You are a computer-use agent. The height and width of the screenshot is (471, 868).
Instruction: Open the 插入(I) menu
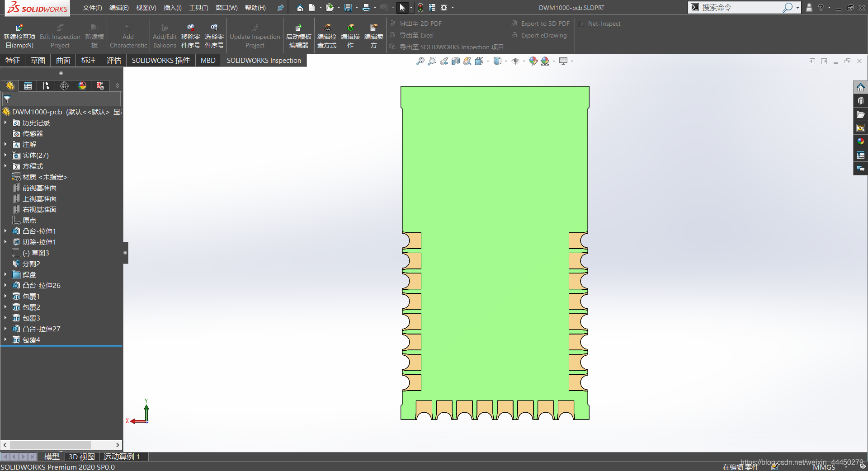coord(172,8)
